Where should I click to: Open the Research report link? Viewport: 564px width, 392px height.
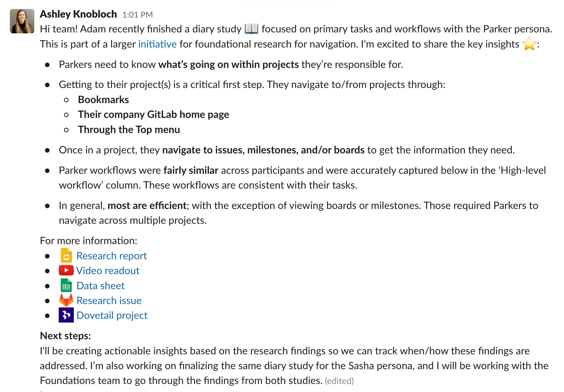click(x=112, y=256)
